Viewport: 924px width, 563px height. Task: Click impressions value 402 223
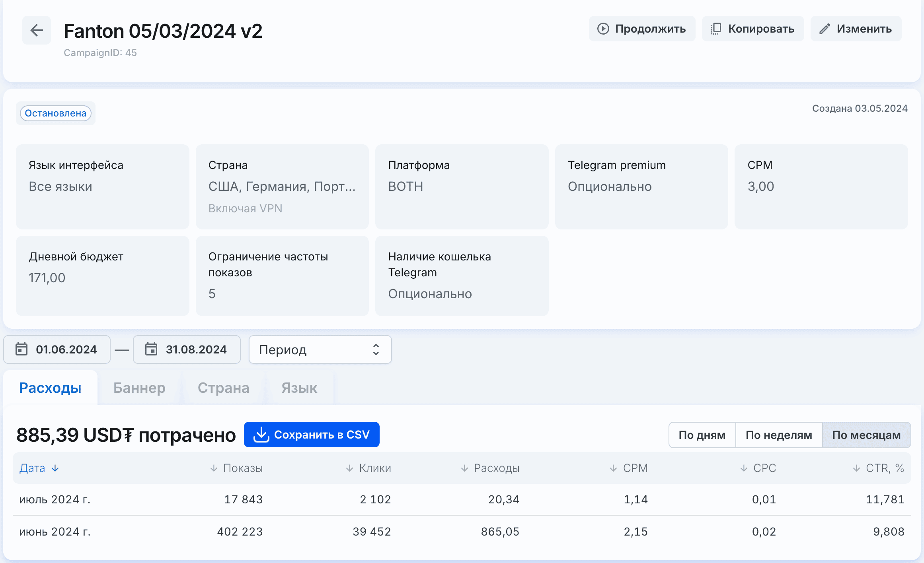[240, 532]
